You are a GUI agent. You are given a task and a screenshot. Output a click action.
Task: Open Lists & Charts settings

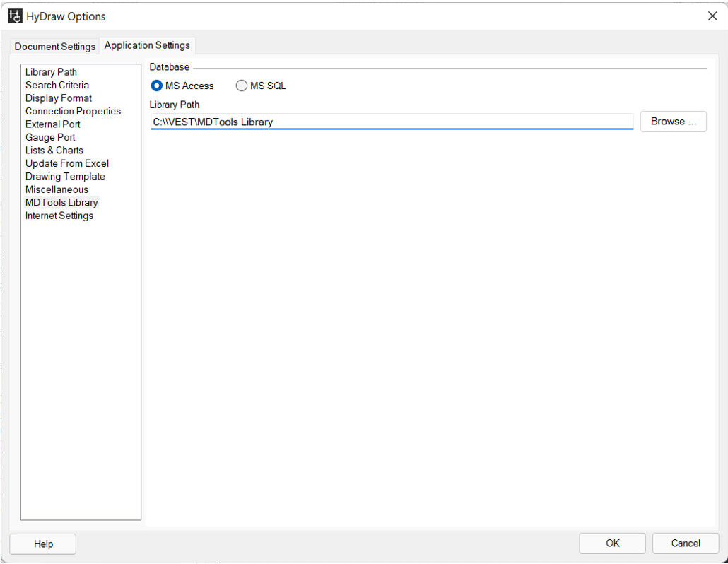click(54, 151)
